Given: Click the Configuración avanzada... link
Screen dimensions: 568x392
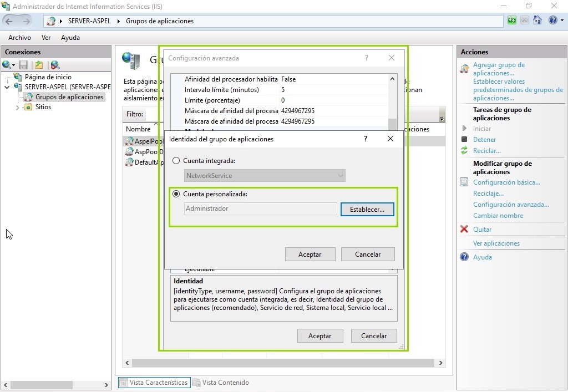Looking at the screenshot, I should 511,205.
